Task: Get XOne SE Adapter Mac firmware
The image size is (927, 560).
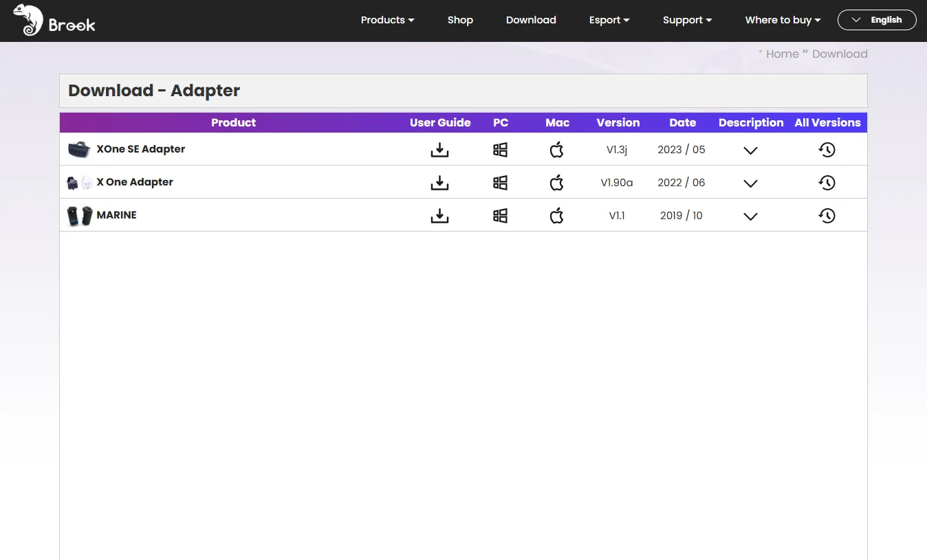Action: (557, 149)
